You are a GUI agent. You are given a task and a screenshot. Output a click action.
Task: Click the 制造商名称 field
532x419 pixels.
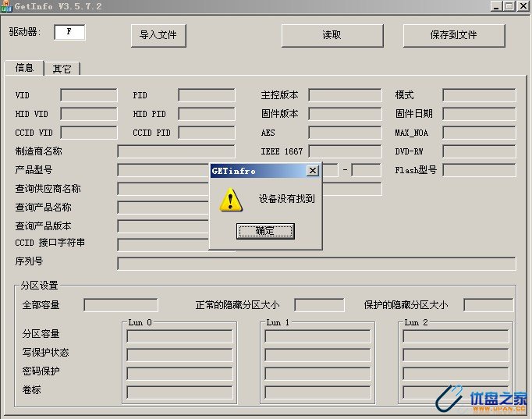click(x=176, y=151)
